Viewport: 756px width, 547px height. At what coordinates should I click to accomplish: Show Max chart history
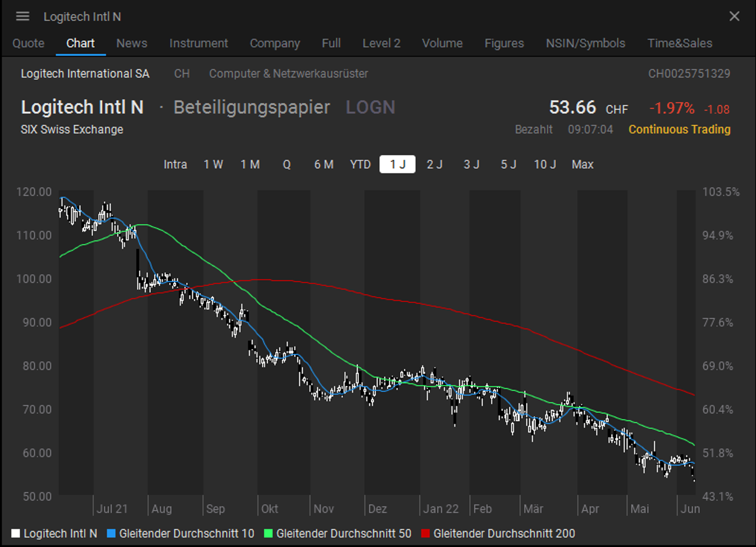(582, 164)
